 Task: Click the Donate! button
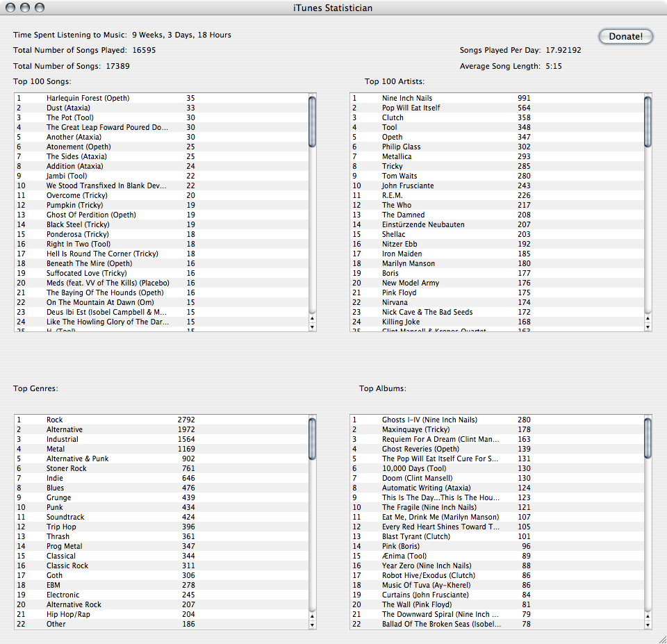pos(626,37)
